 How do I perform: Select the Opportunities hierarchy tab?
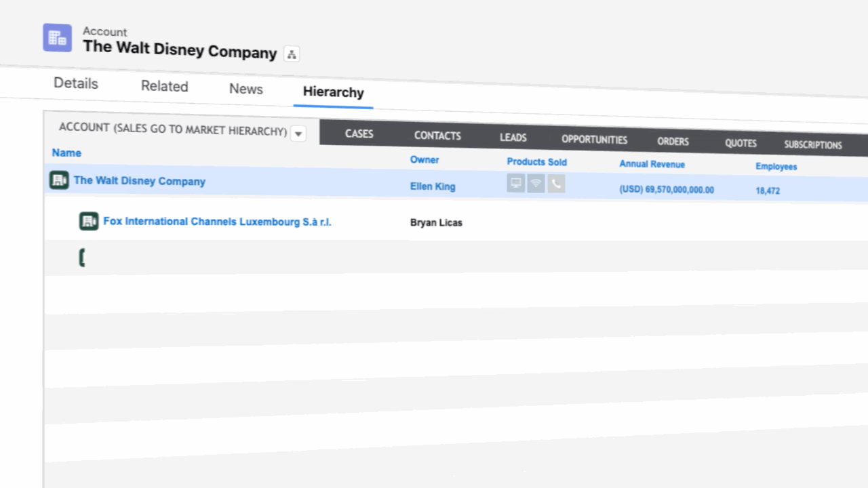tap(594, 140)
